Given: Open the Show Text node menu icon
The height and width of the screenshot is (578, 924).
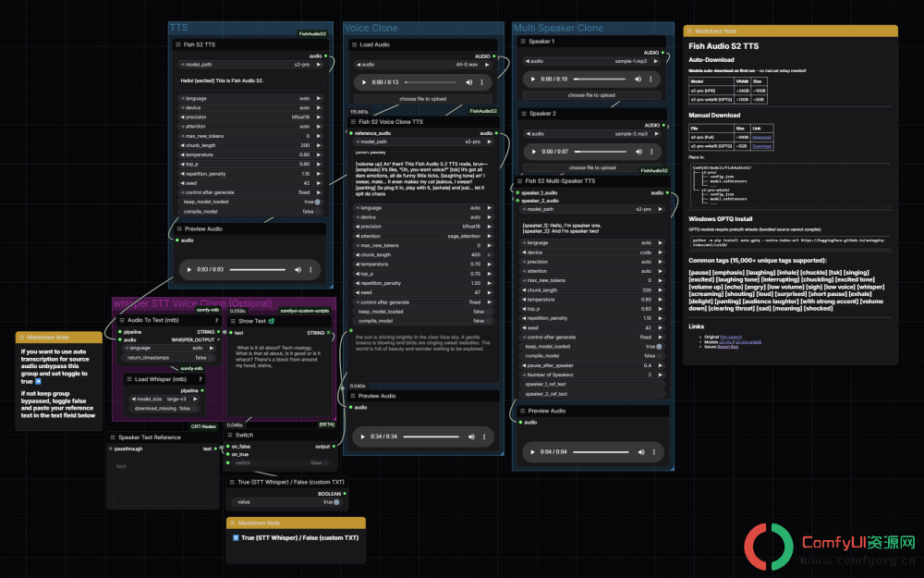Looking at the screenshot, I should (x=233, y=322).
